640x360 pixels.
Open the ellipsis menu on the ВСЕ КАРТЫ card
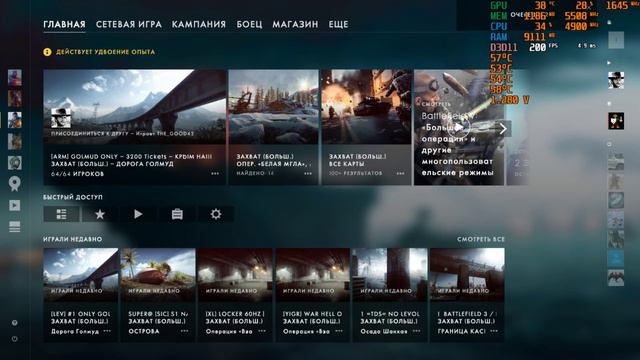400,173
